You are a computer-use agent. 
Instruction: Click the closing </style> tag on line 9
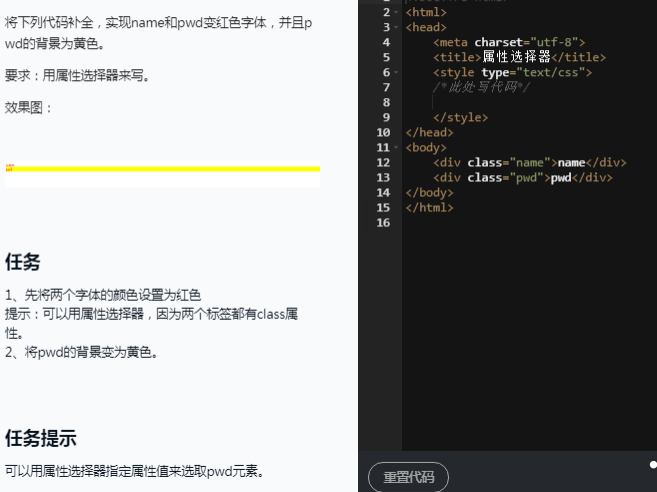pyautogui.click(x=460, y=117)
